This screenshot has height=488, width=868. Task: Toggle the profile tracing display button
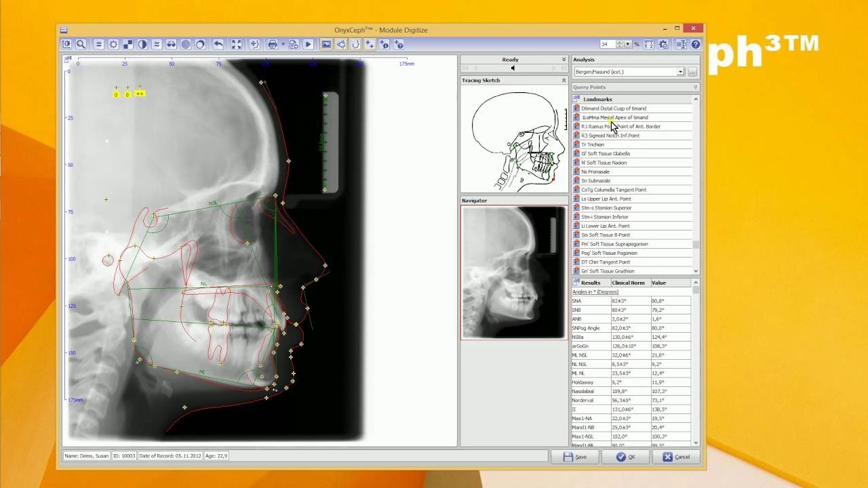click(340, 44)
